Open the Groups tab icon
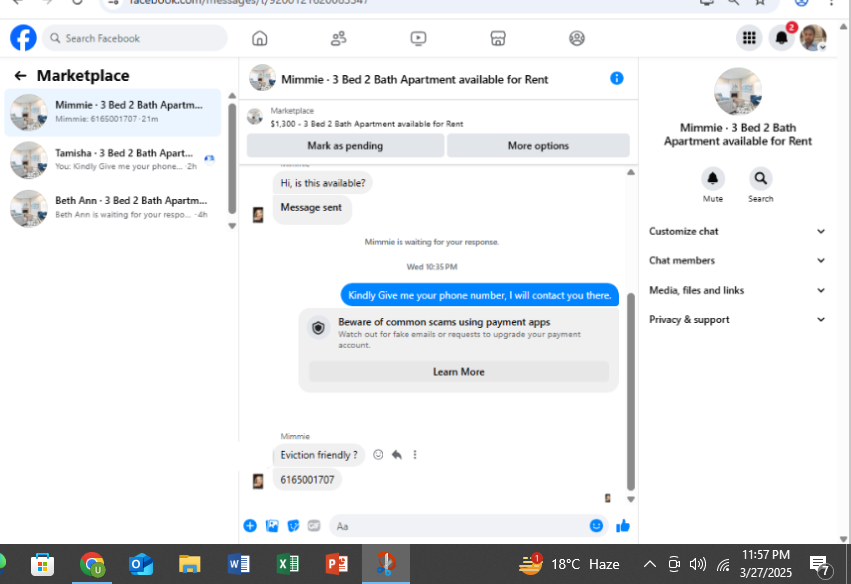851x584 pixels. [x=576, y=39]
